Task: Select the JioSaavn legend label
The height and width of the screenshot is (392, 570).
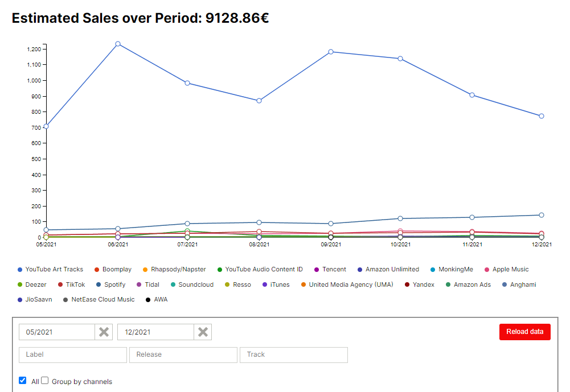Action: [39, 299]
